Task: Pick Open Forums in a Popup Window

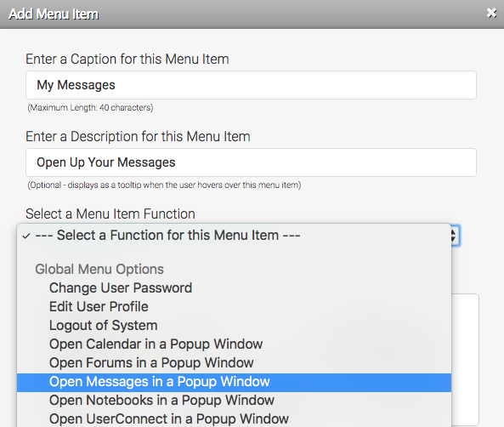Action: point(234,362)
